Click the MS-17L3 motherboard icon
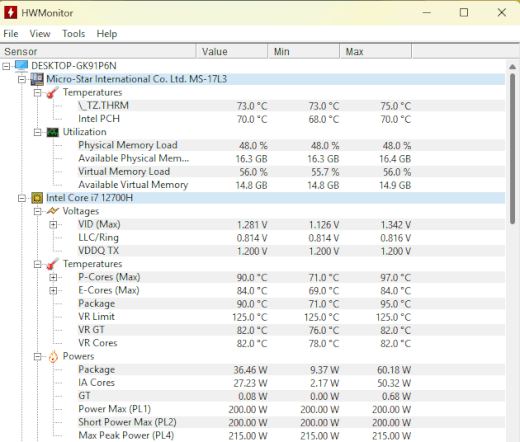 pos(37,79)
